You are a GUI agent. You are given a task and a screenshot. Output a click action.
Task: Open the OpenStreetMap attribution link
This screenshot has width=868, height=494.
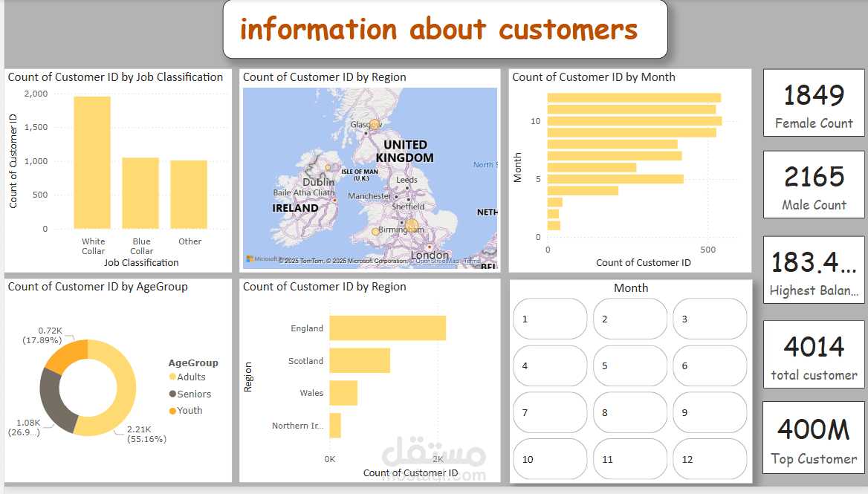pos(434,260)
